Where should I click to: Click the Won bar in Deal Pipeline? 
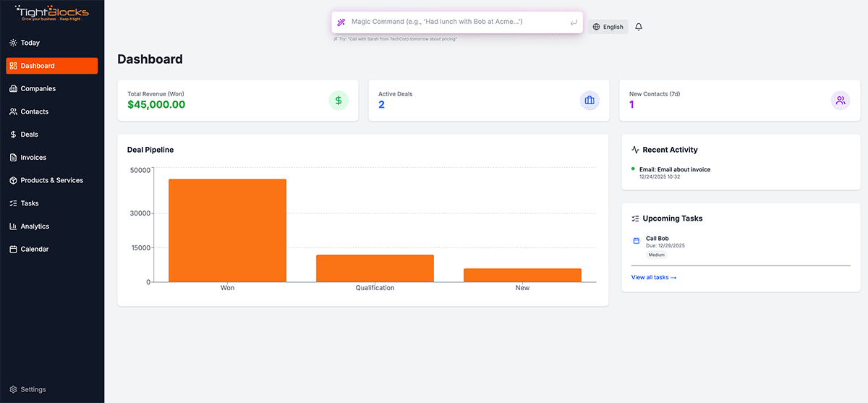[x=227, y=230]
